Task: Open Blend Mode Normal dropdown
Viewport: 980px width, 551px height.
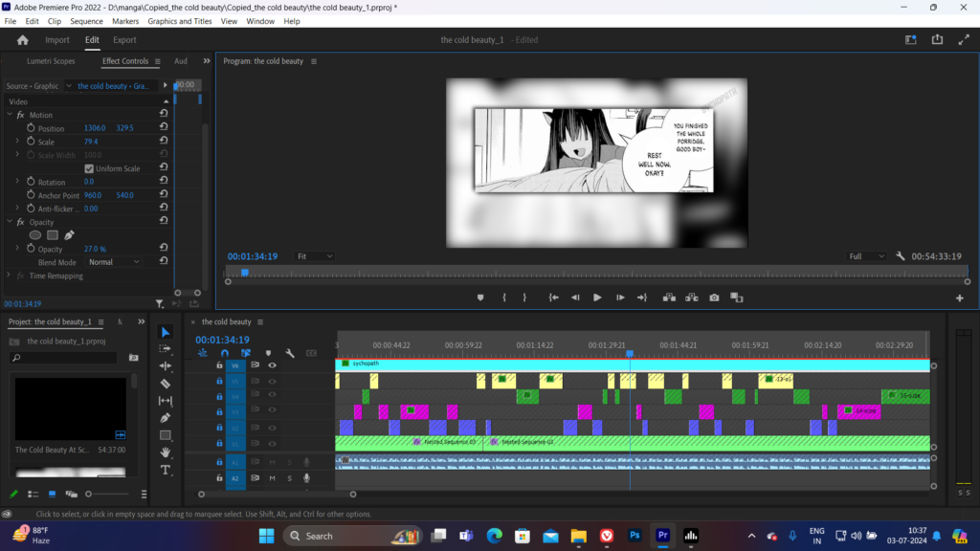Action: pos(113,262)
